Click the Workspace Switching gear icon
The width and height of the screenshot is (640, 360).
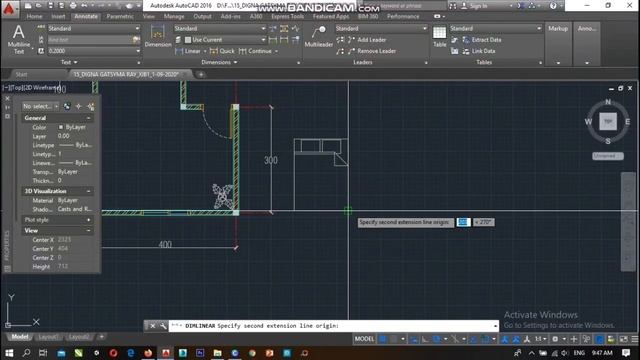555,339
